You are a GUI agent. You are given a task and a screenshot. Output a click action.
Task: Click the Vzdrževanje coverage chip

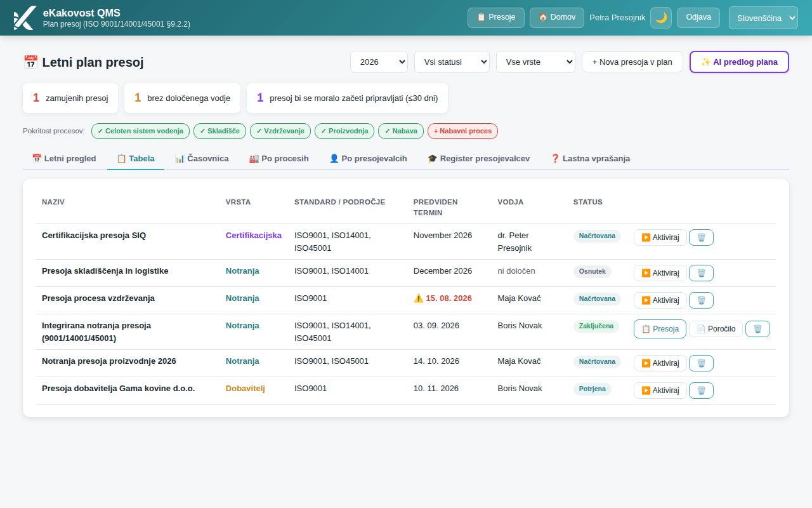[x=280, y=131]
